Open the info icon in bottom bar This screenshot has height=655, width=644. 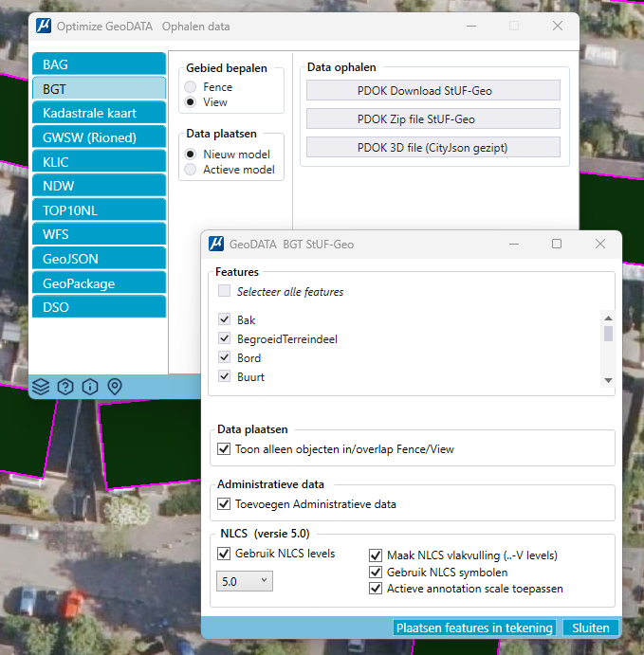[90, 387]
